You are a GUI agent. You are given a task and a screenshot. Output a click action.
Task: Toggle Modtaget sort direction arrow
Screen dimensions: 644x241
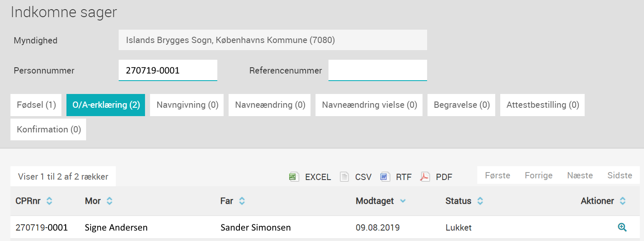coord(402,201)
